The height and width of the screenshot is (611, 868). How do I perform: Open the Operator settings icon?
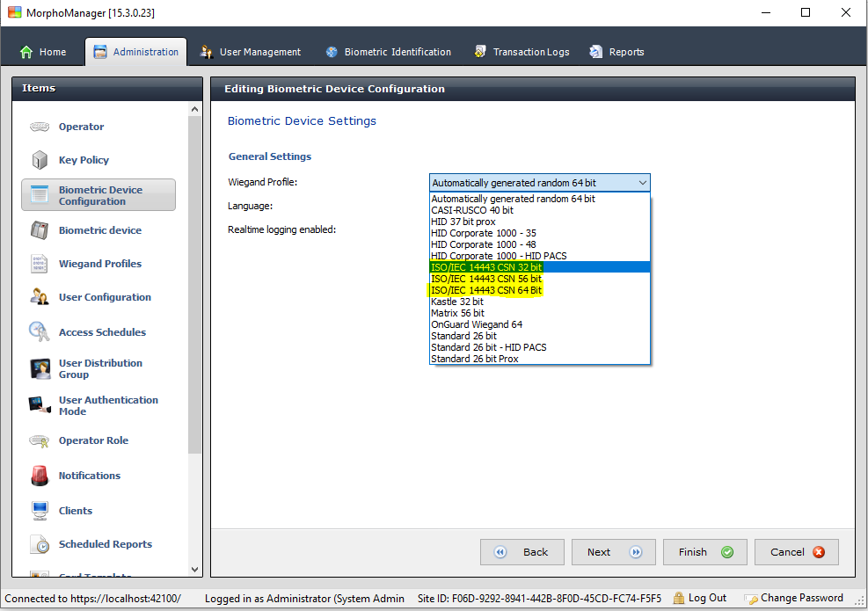(x=40, y=126)
